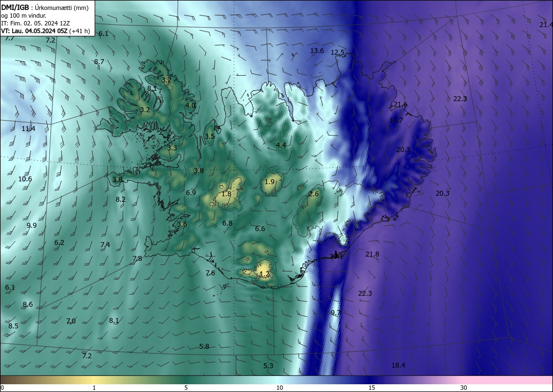Pick the 1.9 value on Hofsjökull glacier
553x392 pixels.
point(269,182)
